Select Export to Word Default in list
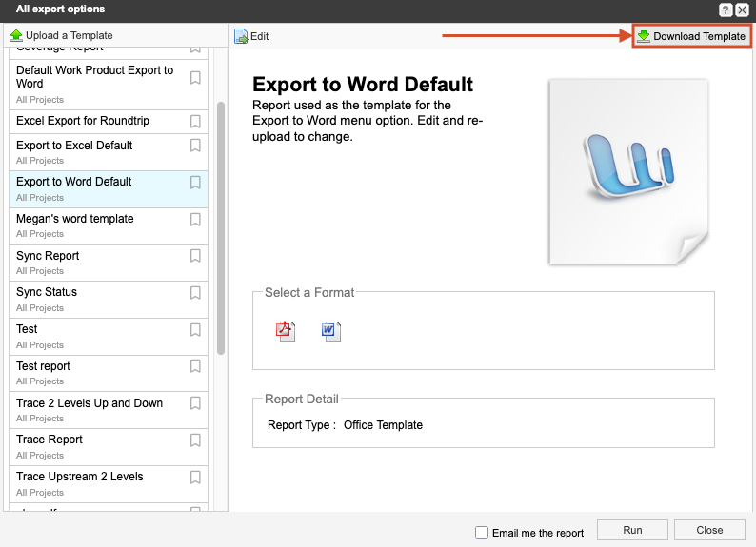Screen dimensions: 756x547 click(74, 182)
